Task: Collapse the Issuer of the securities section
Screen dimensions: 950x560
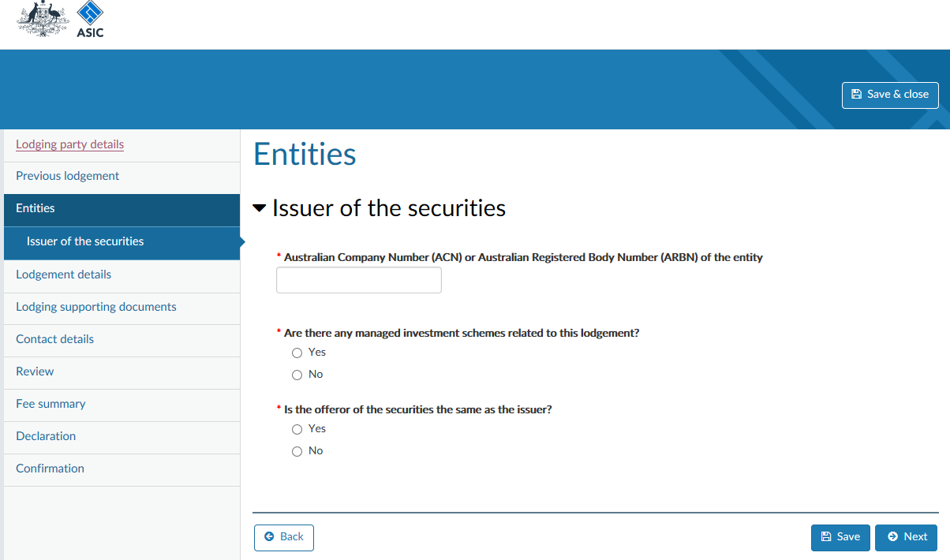Action: [x=260, y=208]
